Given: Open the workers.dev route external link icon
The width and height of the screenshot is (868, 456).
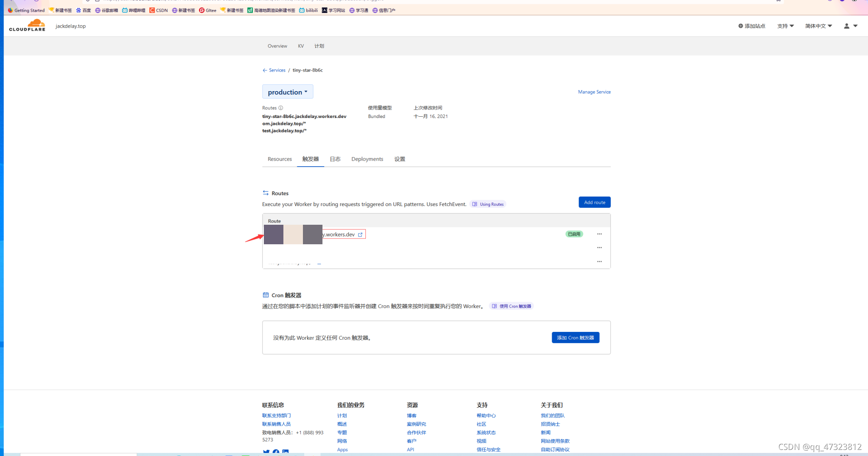Looking at the screenshot, I should (360, 235).
